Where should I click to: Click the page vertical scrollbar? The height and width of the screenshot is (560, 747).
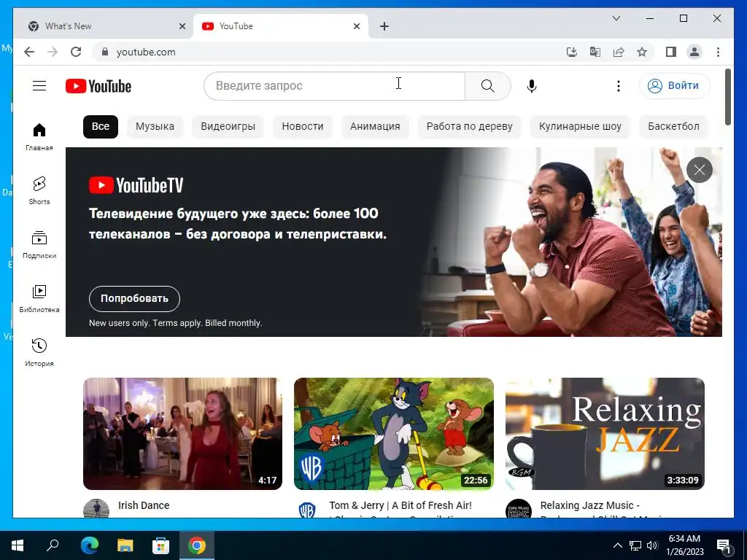728,97
